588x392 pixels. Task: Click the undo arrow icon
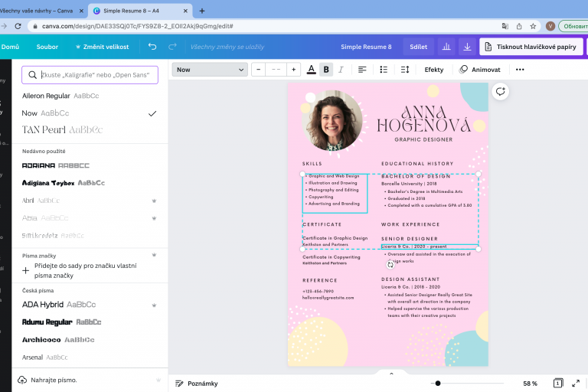click(152, 47)
